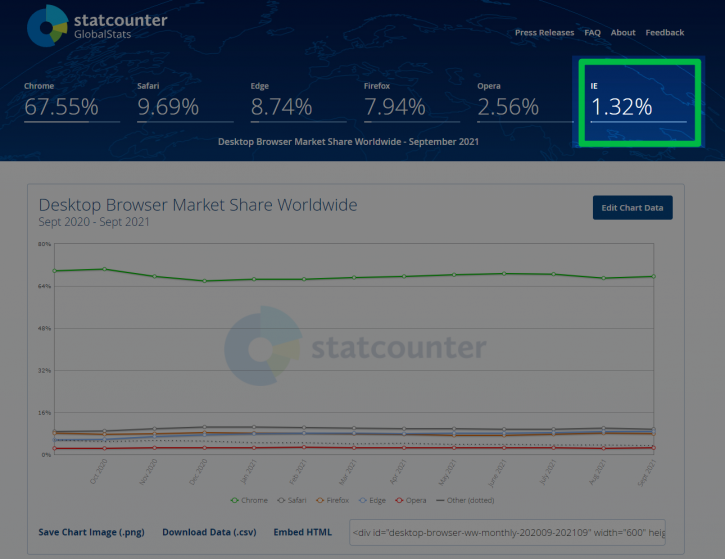
Task: Select the IE 1.32% stat
Action: point(638,102)
